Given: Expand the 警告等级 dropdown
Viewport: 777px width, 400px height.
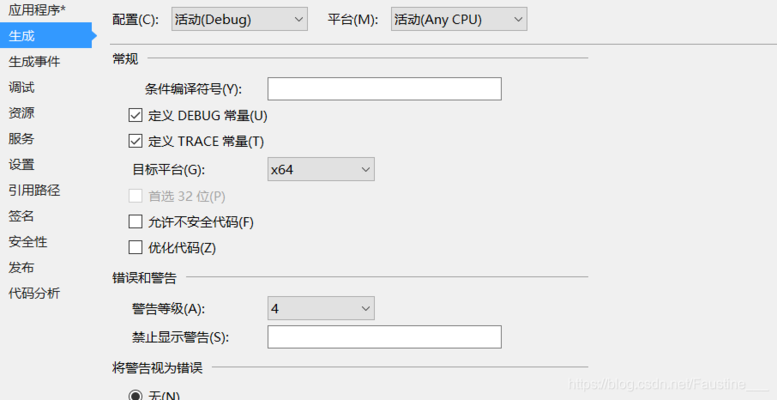Looking at the screenshot, I should tap(320, 309).
